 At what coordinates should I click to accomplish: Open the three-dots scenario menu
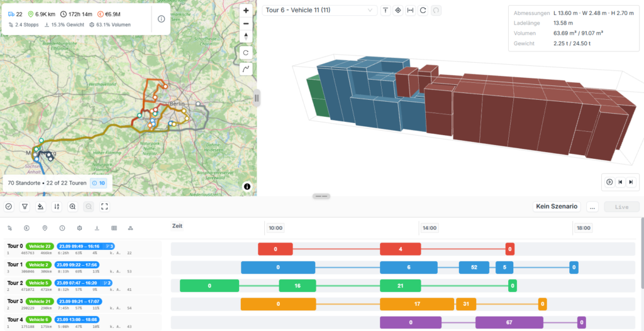pos(592,207)
